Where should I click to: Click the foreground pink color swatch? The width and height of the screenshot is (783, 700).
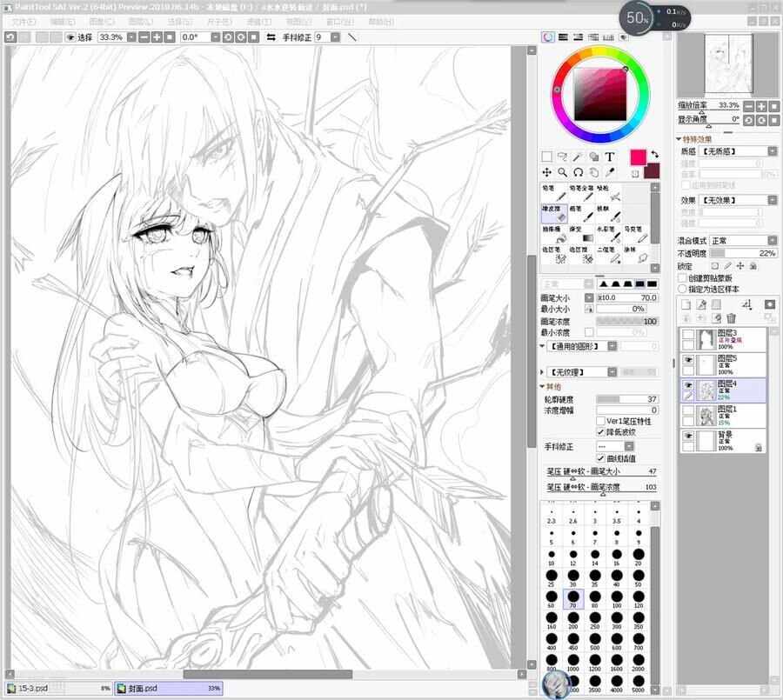638,157
